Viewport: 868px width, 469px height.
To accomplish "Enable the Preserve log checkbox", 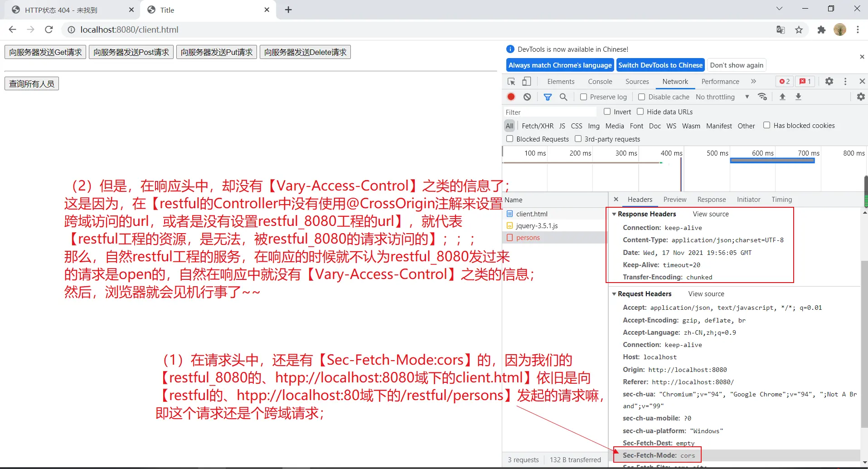I will 584,97.
